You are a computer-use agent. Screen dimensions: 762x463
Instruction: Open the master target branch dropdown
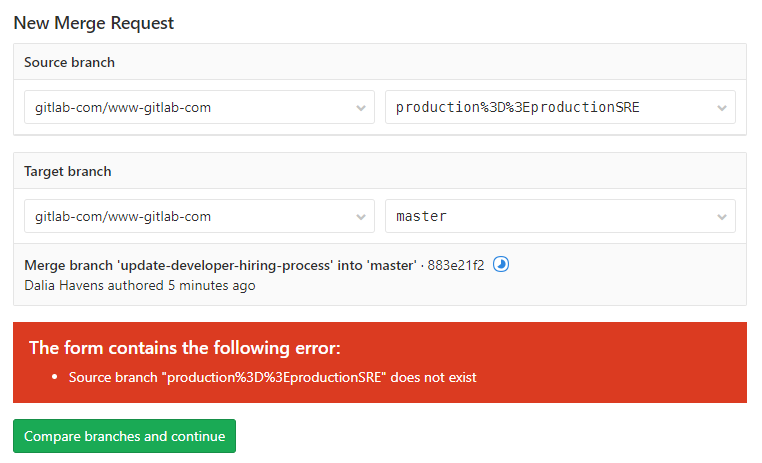[x=560, y=216]
